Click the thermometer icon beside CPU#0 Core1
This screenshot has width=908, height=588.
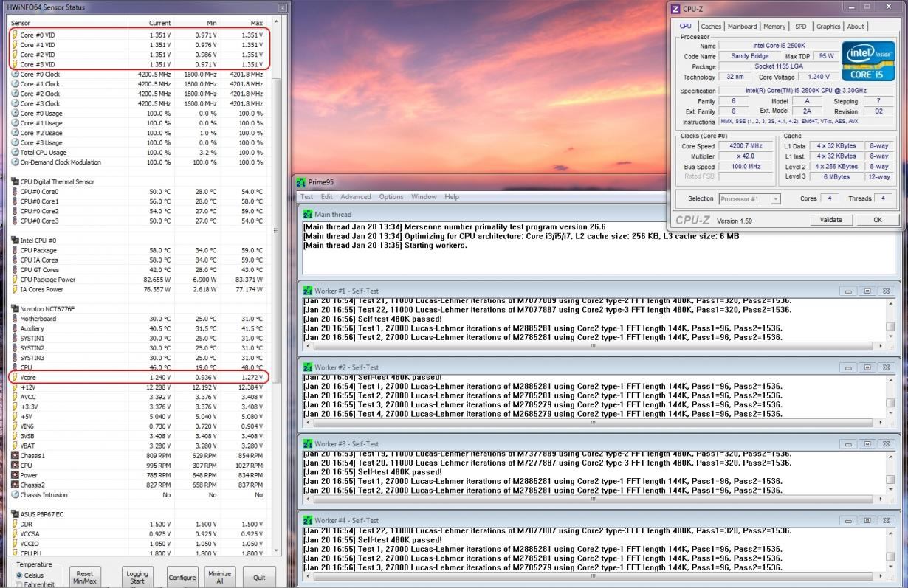coord(15,201)
